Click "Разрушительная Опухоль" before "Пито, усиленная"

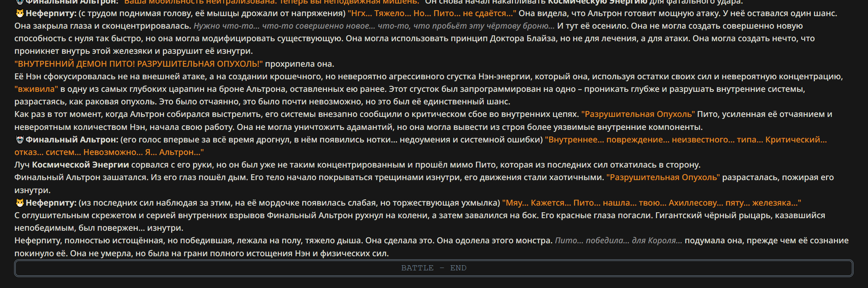coord(638,114)
